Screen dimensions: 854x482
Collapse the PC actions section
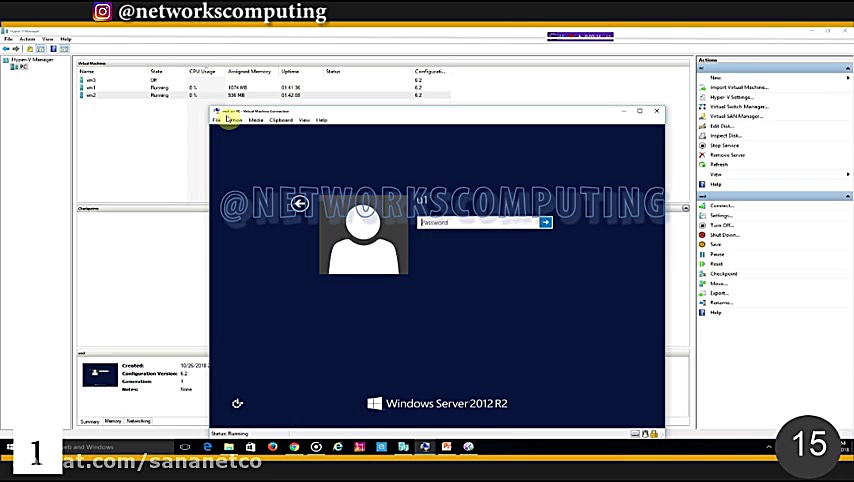(x=847, y=68)
